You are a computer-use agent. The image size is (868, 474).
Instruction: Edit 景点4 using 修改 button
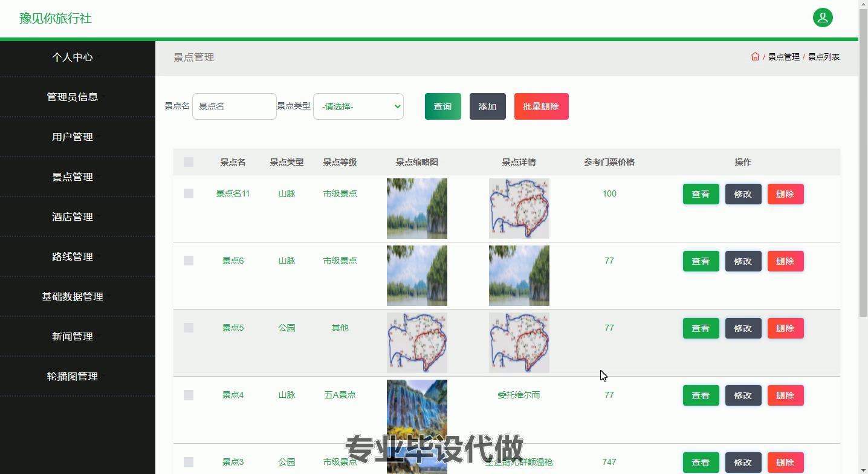tap(743, 395)
